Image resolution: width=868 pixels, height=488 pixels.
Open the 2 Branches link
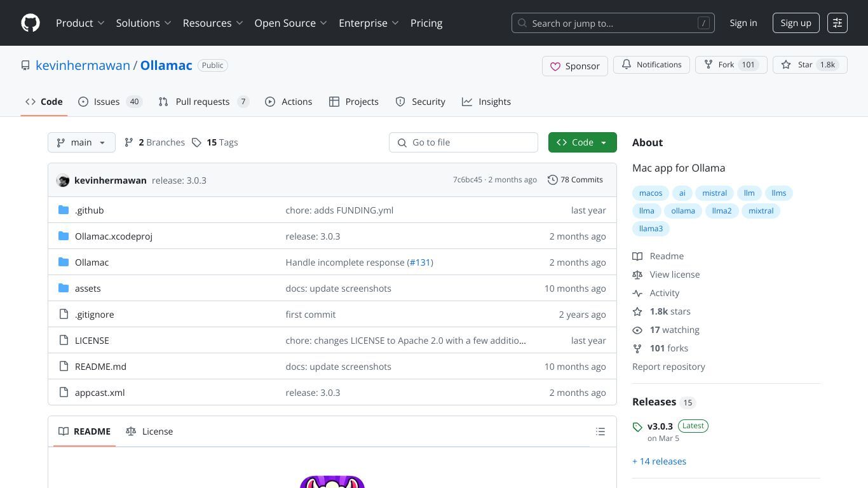154,142
